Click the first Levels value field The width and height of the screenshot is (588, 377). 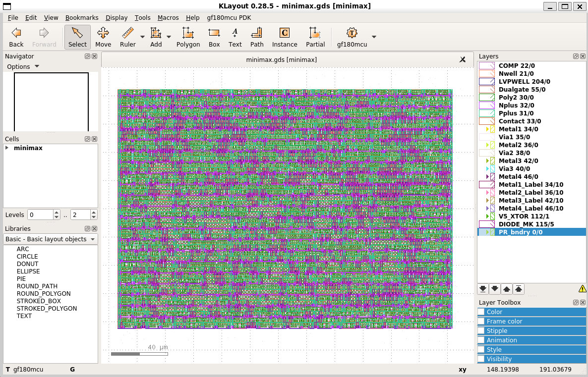(40, 215)
